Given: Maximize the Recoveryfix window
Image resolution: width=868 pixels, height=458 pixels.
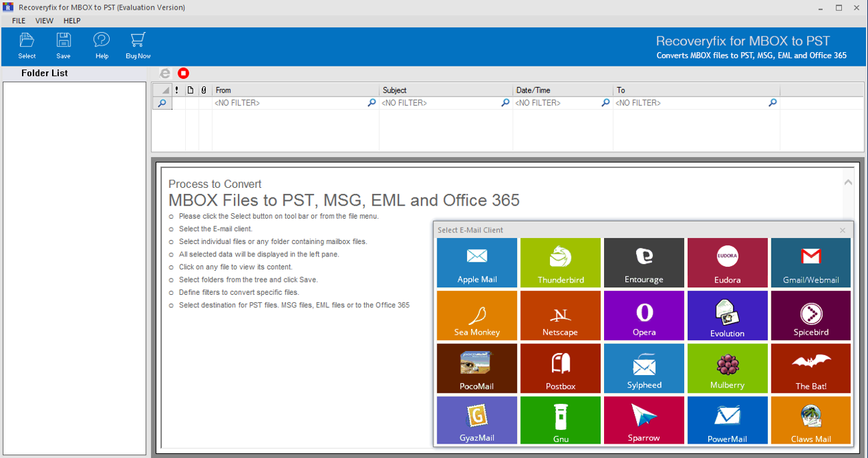Looking at the screenshot, I should tap(839, 8).
